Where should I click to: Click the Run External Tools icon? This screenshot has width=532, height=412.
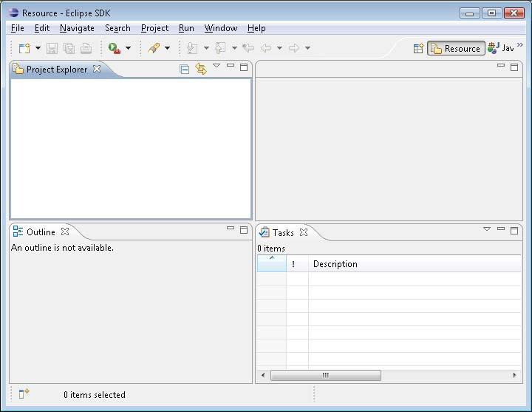(x=115, y=48)
